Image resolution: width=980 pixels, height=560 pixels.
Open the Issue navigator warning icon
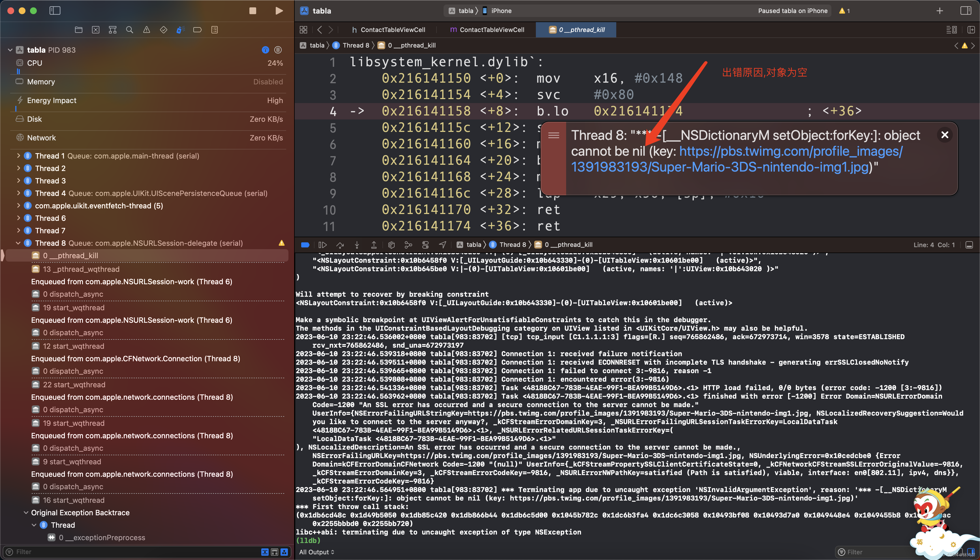[146, 30]
